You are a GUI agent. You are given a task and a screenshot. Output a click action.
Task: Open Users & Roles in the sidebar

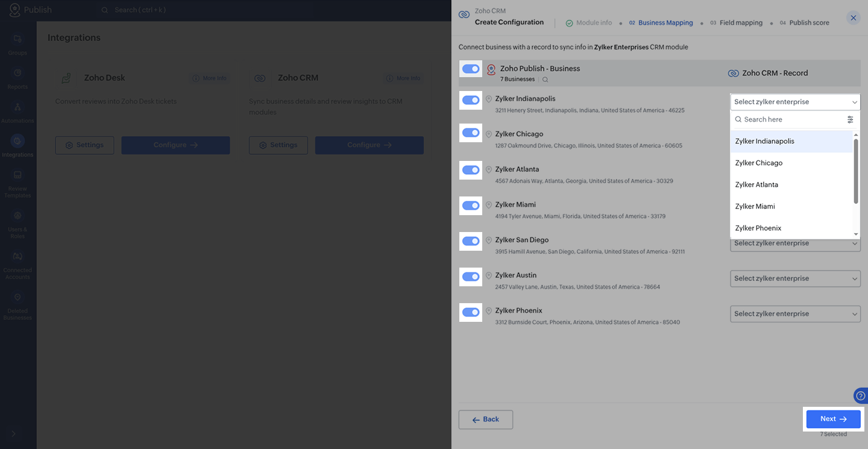pyautogui.click(x=17, y=224)
